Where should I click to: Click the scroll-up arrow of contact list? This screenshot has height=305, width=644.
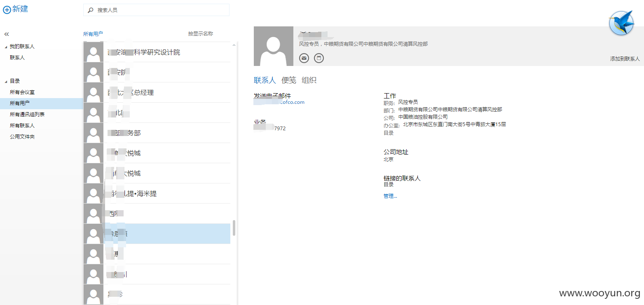pyautogui.click(x=234, y=45)
